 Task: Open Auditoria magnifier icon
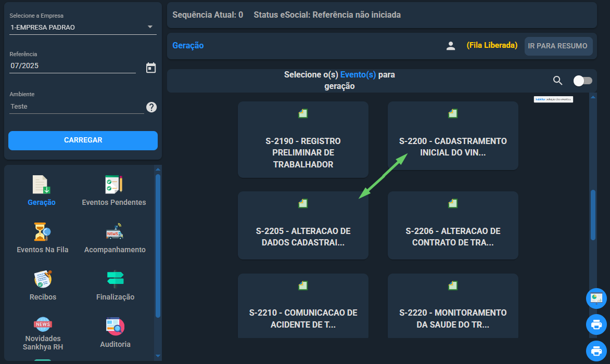(x=115, y=327)
